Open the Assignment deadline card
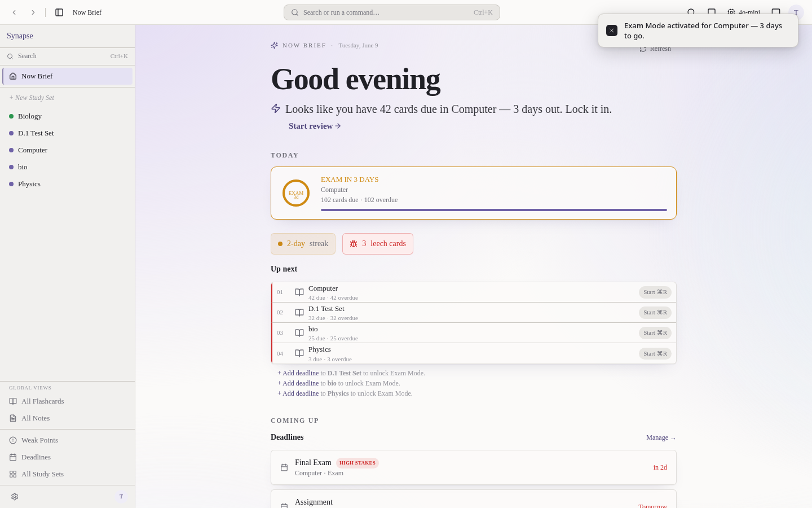 pos(474,499)
